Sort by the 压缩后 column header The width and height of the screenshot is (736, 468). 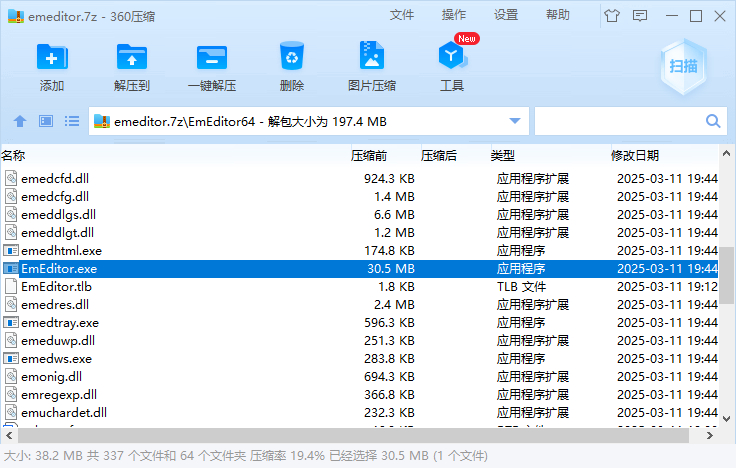point(439,155)
